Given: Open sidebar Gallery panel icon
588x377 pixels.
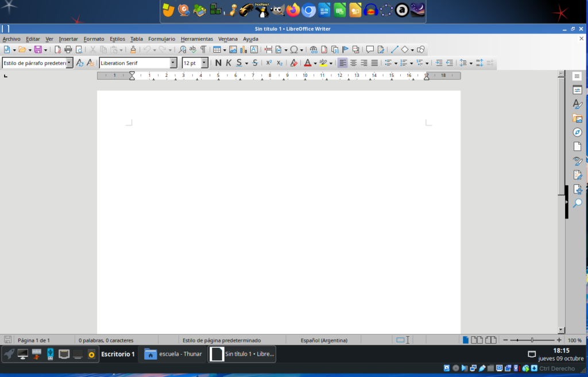Looking at the screenshot, I should tap(577, 118).
